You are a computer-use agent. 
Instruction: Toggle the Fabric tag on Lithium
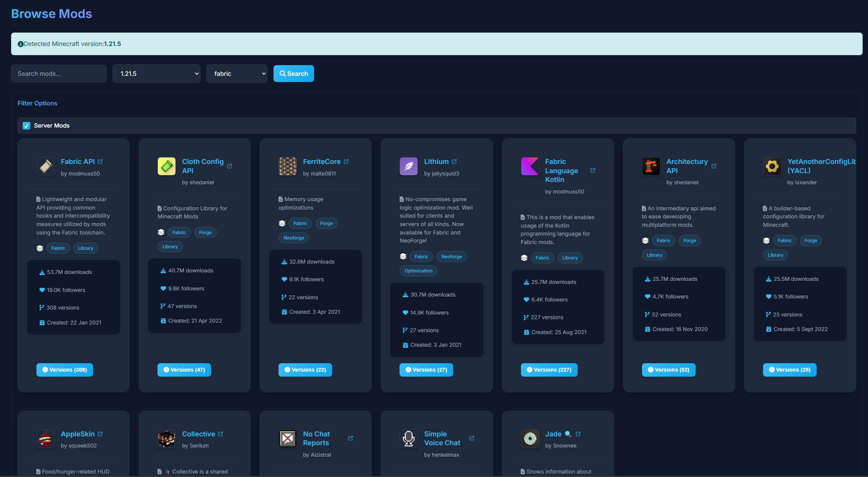[421, 256]
